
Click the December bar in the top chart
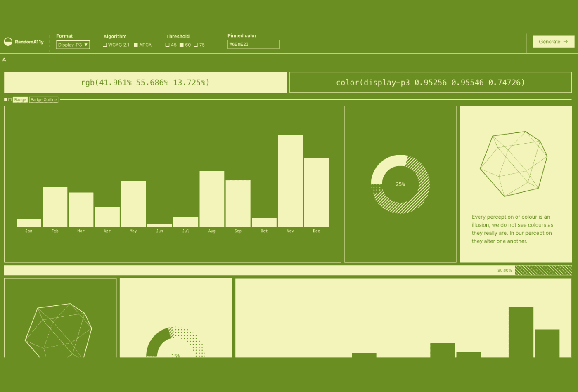coord(316,192)
